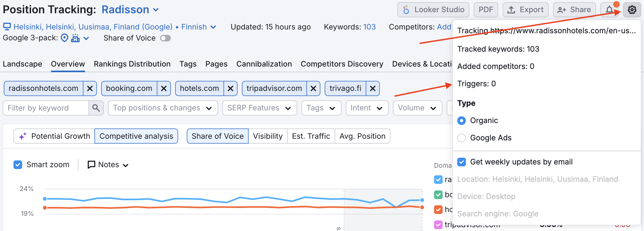Select Est. Traffic chart metric

point(311,136)
